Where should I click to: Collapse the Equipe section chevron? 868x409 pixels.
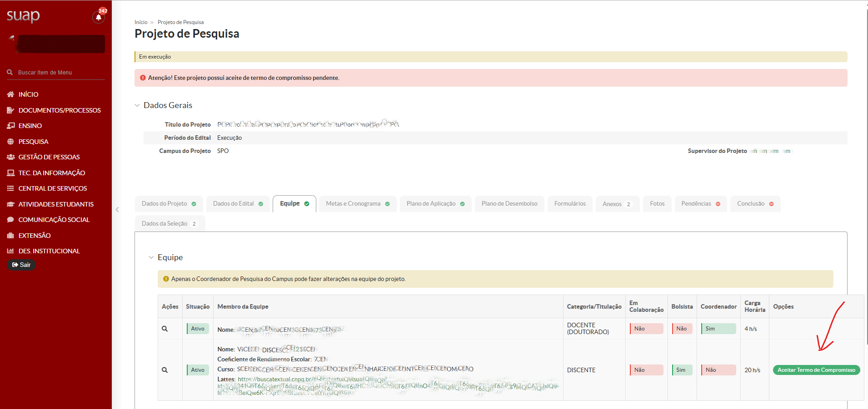pyautogui.click(x=151, y=257)
